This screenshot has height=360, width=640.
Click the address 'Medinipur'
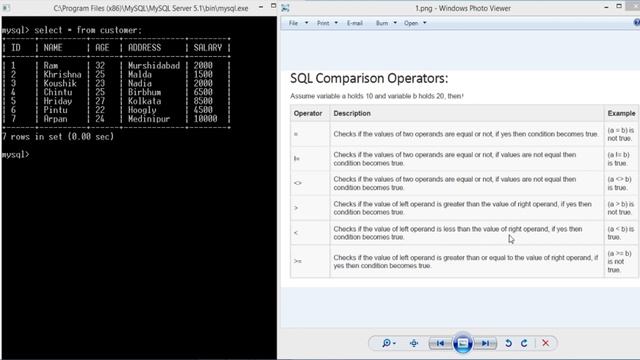[x=149, y=119]
